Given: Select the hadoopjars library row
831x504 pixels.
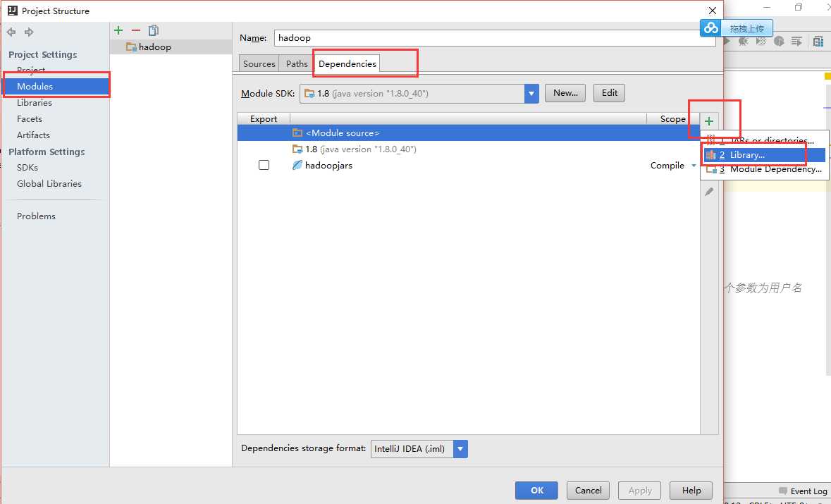Looking at the screenshot, I should click(469, 166).
